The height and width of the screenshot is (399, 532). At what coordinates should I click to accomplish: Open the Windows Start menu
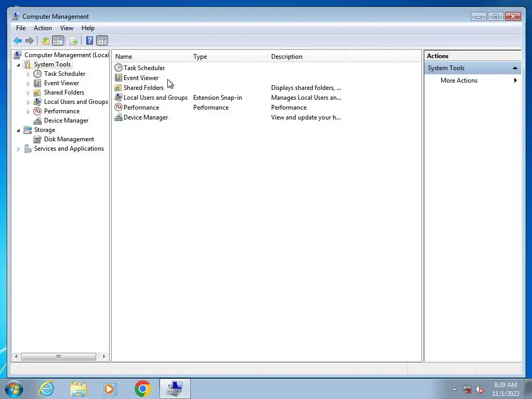(14, 389)
